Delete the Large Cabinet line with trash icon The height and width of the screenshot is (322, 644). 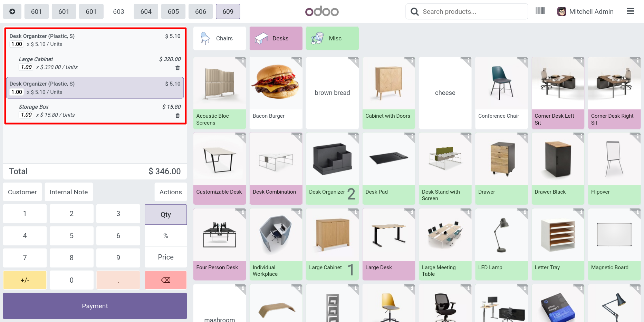177,68
